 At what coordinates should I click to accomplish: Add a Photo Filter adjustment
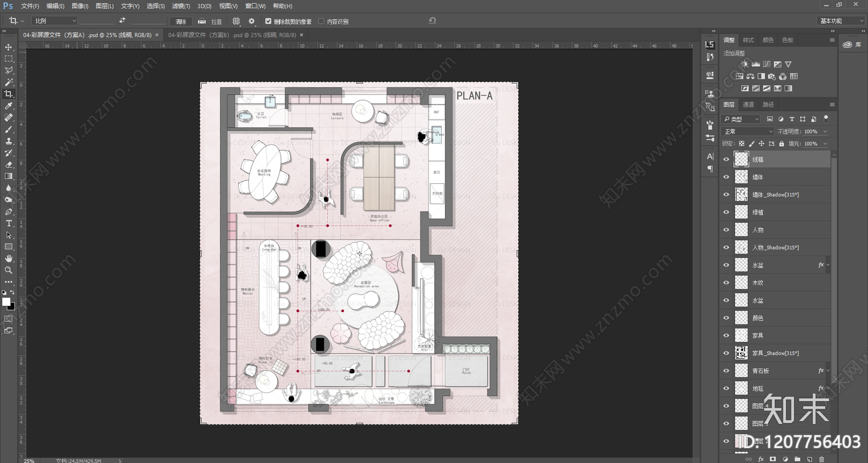772,76
